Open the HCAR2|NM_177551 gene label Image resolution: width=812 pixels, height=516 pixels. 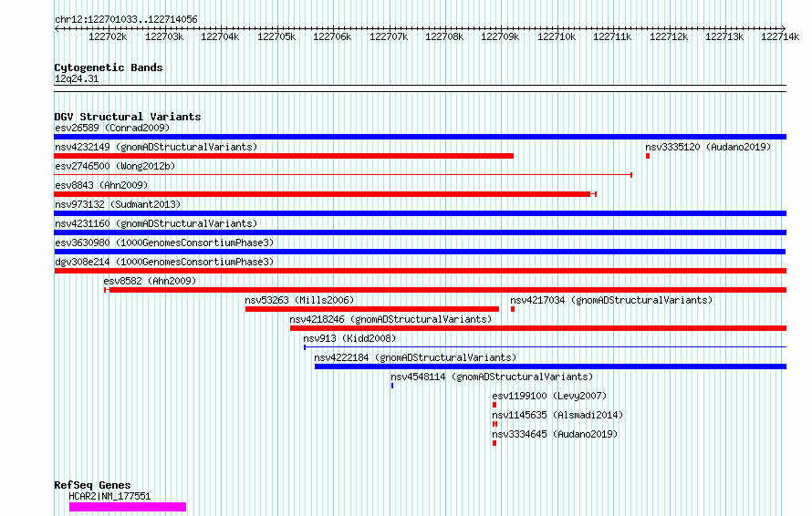coord(109,496)
